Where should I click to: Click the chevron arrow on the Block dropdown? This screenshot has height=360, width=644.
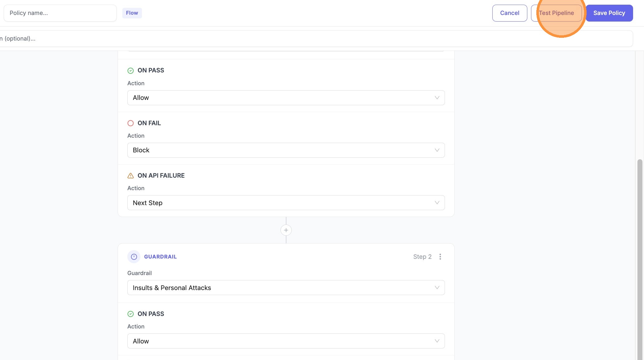click(437, 150)
